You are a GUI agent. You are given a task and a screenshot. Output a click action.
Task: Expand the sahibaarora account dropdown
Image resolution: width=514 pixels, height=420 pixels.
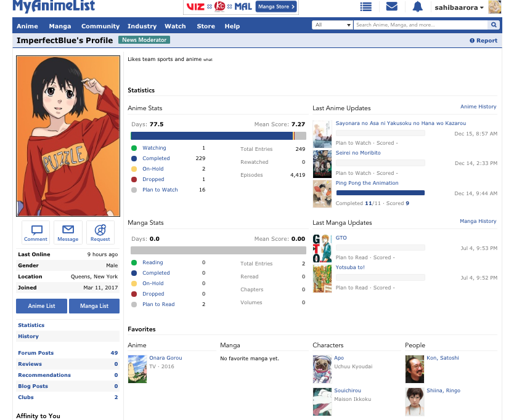coord(459,7)
